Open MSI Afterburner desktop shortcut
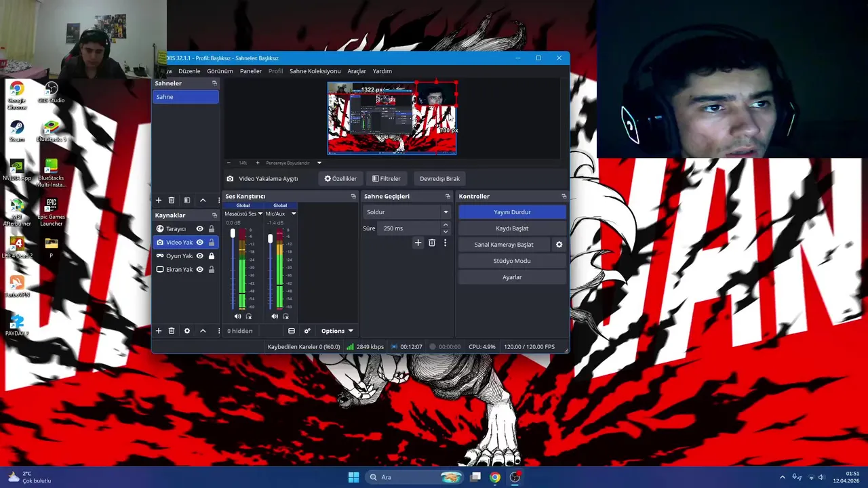 point(17,211)
